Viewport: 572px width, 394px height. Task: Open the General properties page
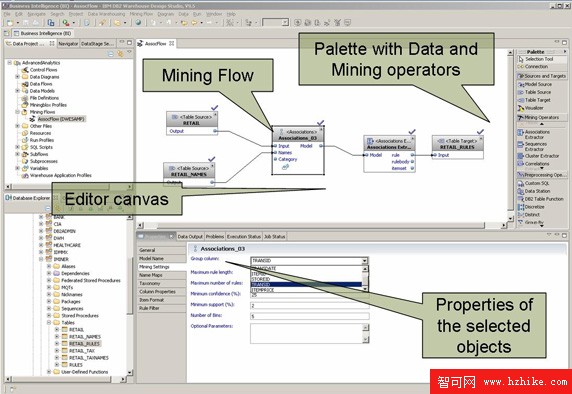tap(162, 250)
